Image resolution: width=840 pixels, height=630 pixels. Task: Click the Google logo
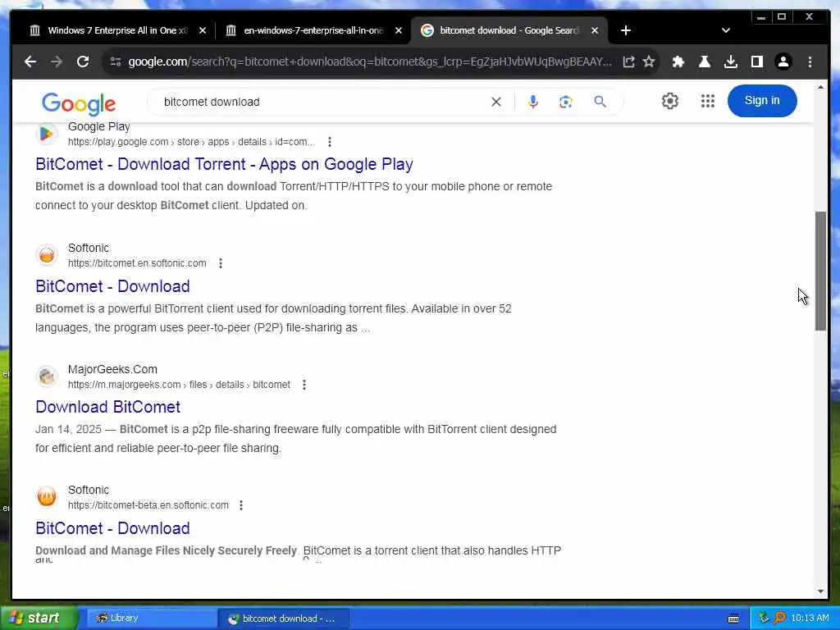click(x=79, y=103)
